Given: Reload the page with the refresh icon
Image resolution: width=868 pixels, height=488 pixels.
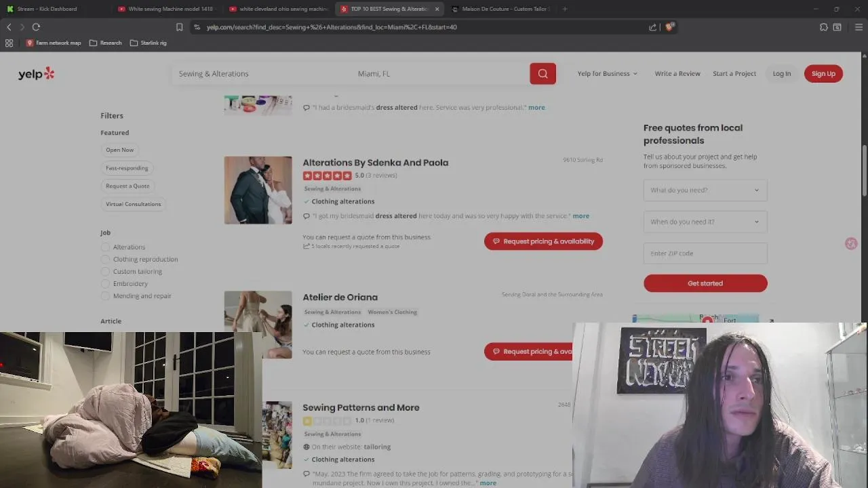Looking at the screenshot, I should pos(36,27).
